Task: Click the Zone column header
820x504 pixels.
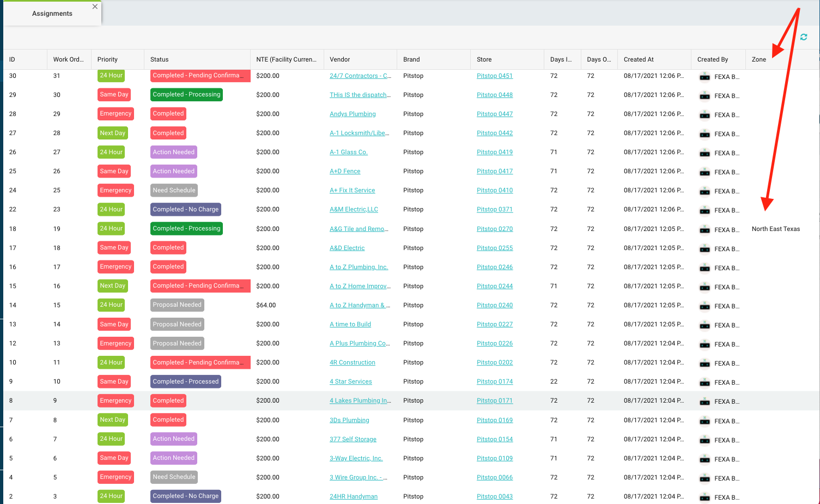Action: tap(758, 59)
